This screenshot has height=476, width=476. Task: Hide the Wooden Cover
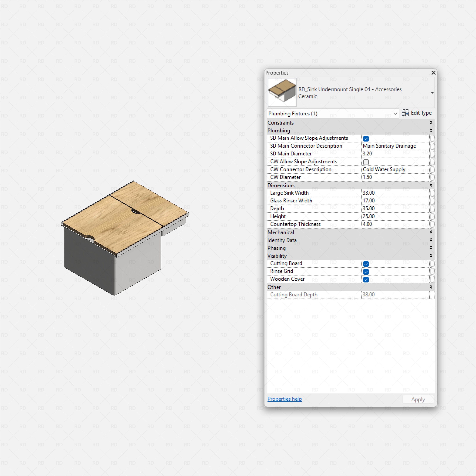click(366, 279)
